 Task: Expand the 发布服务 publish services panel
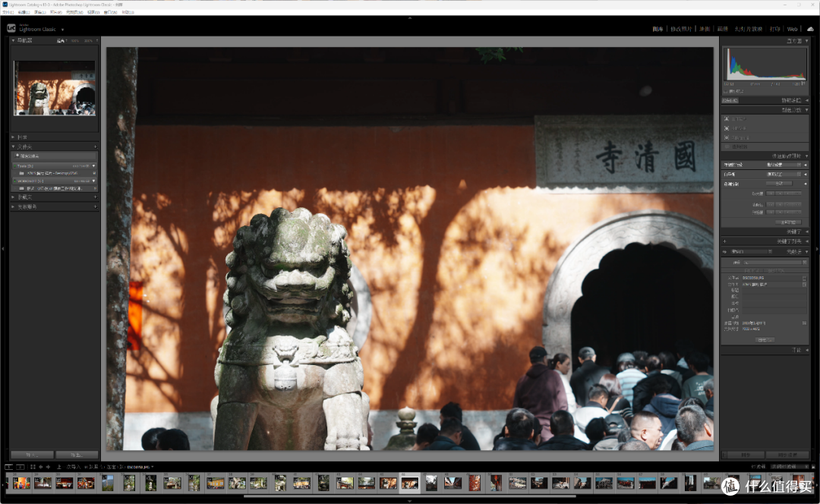click(14, 206)
